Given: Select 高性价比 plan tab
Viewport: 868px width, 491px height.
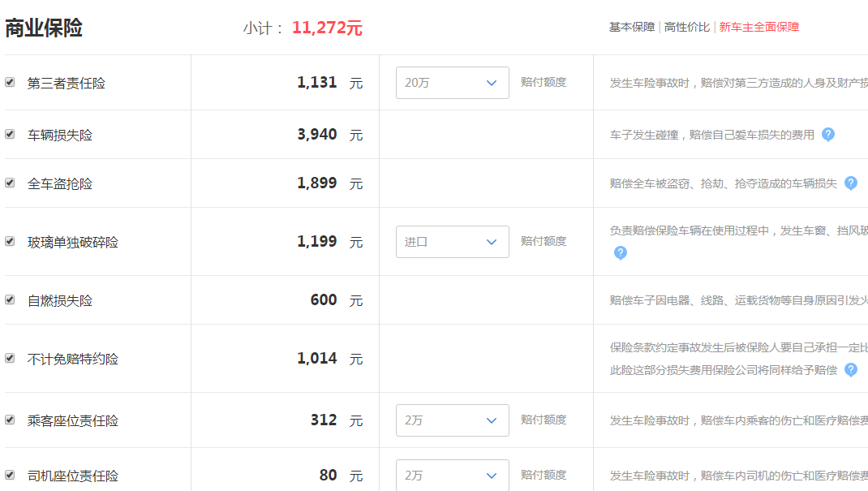Looking at the screenshot, I should [x=686, y=27].
